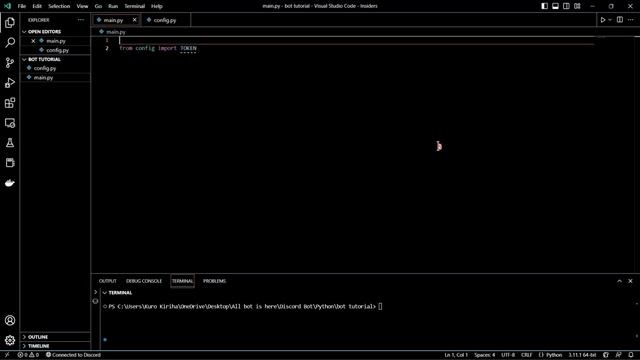Open Run and Debug view
The image size is (640, 360).
[x=10, y=82]
